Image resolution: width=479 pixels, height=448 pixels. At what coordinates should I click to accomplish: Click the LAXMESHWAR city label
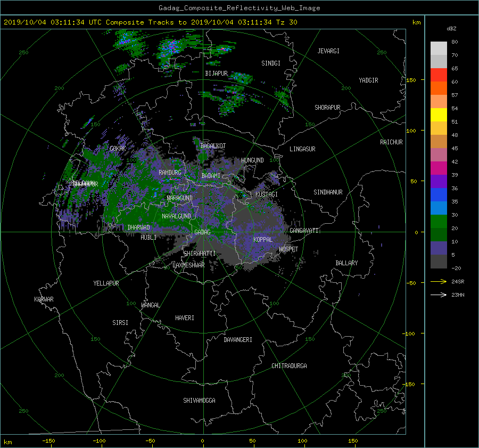pos(188,265)
